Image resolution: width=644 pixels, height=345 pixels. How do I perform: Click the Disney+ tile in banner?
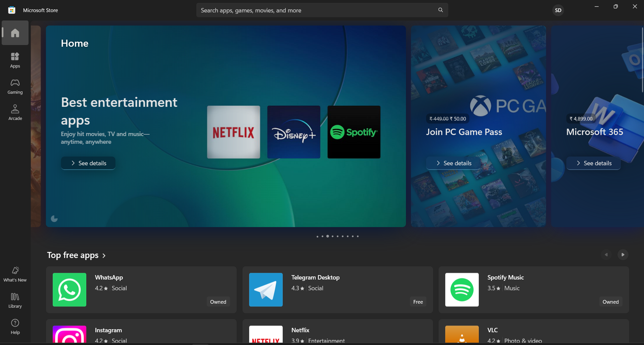tap(293, 132)
